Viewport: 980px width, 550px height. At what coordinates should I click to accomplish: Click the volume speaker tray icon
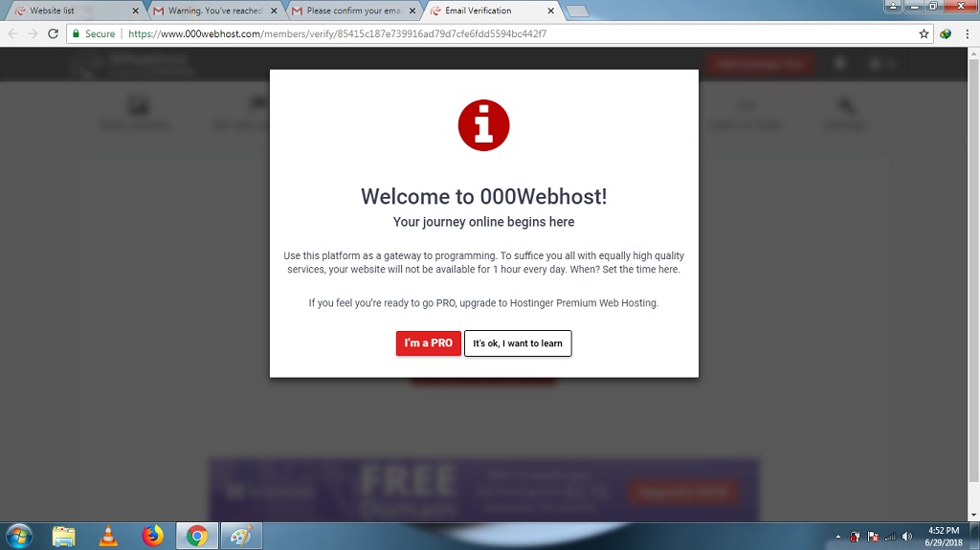pos(907,537)
